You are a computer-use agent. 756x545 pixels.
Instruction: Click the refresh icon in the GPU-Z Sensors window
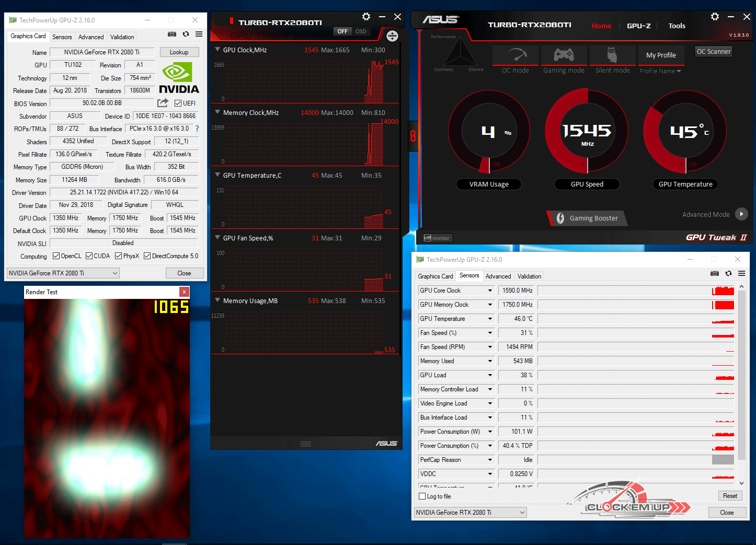[x=728, y=273]
